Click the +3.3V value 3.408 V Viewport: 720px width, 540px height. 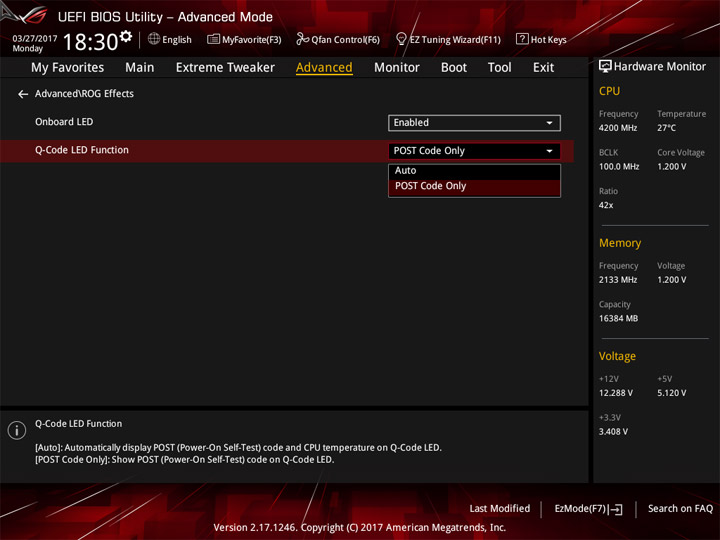coord(613,432)
